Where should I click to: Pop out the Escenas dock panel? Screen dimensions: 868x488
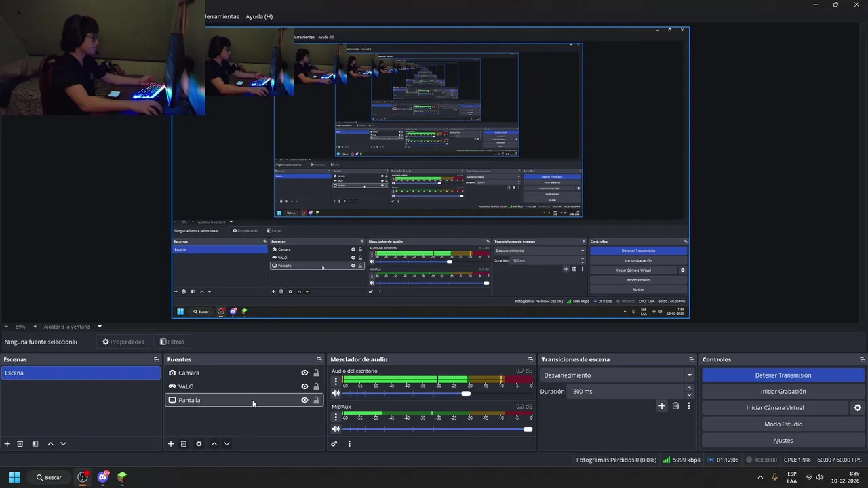156,359
